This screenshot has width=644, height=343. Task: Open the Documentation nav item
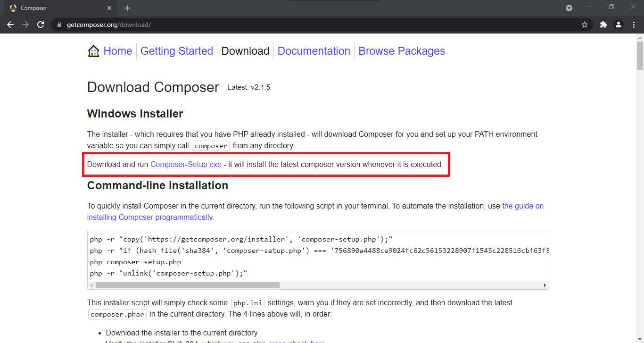pyautogui.click(x=314, y=51)
